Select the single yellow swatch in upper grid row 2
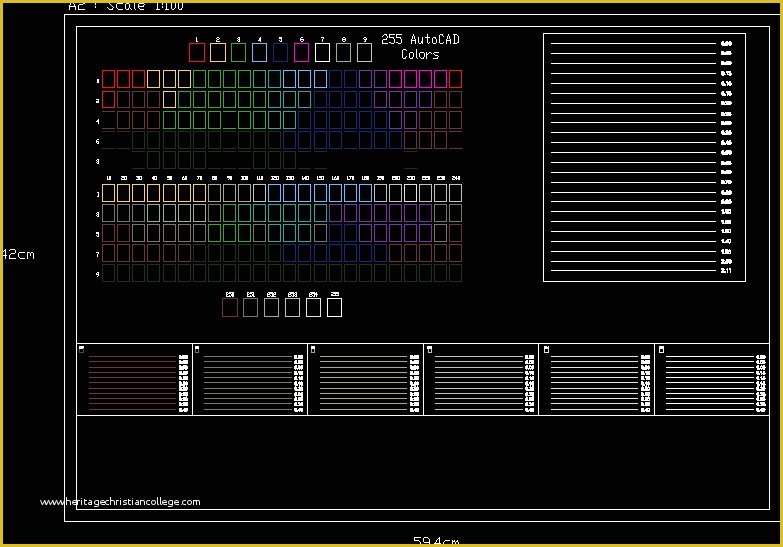This screenshot has height=547, width=783. coord(169,99)
